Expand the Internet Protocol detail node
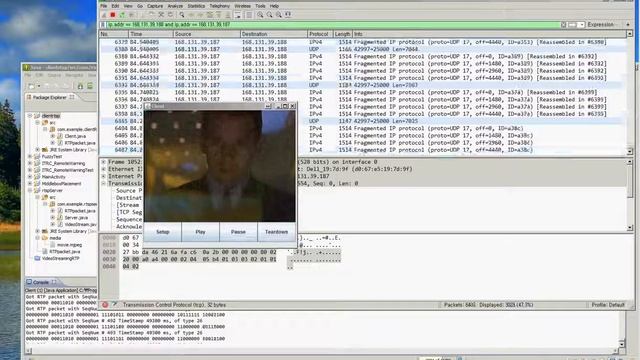This screenshot has height=360, width=640. click(104, 176)
